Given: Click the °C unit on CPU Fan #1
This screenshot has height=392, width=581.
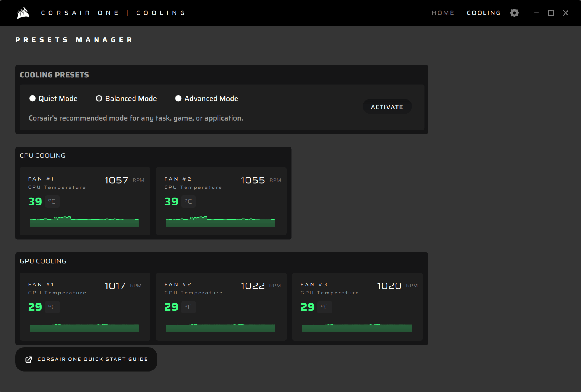Looking at the screenshot, I should [x=52, y=201].
